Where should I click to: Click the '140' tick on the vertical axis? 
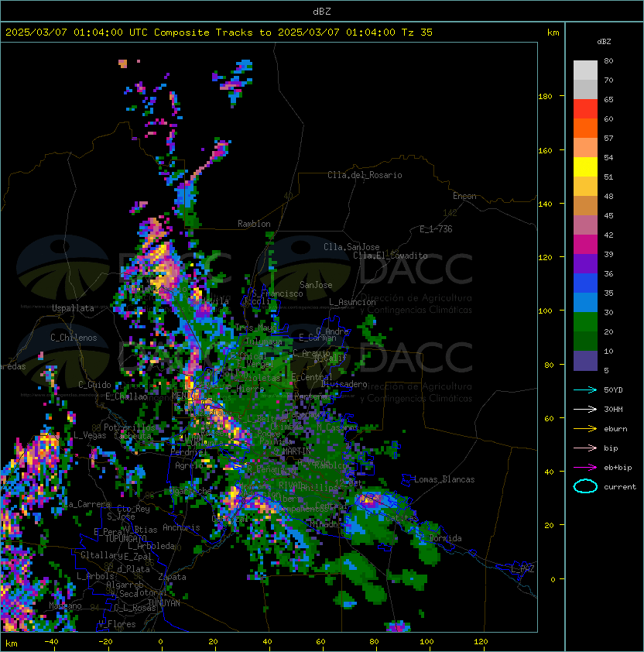[545, 204]
